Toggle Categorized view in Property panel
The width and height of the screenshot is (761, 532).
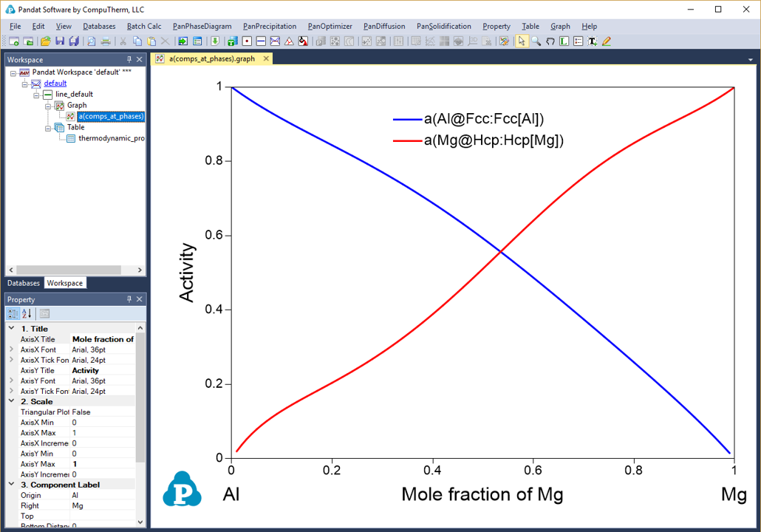(x=13, y=314)
